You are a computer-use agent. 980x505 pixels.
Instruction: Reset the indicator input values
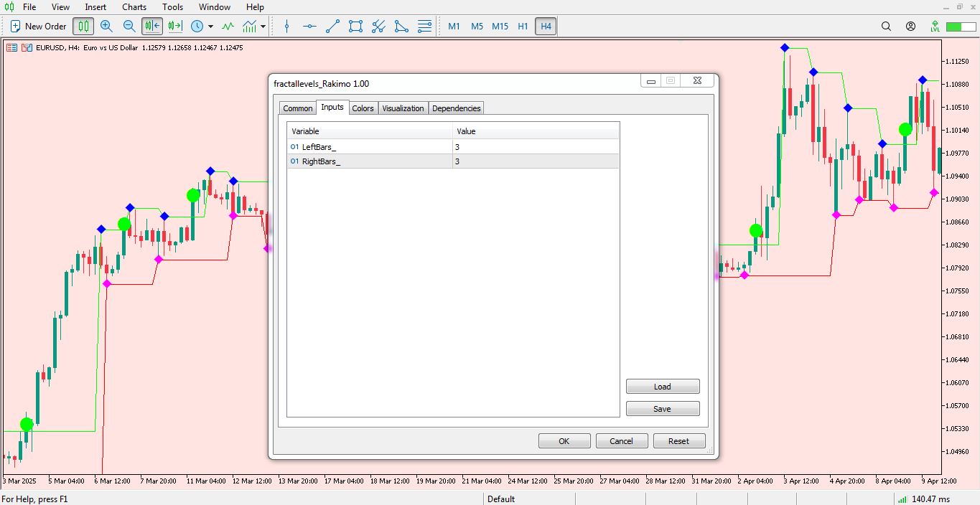(678, 440)
